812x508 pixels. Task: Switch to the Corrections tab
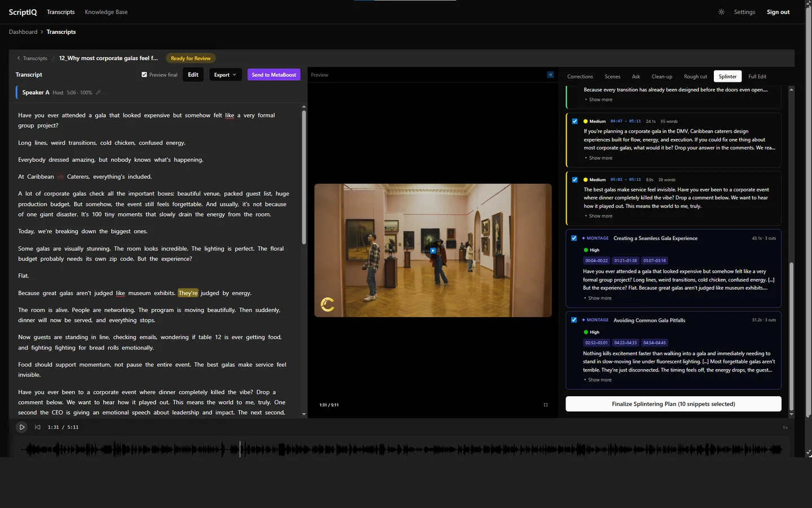580,77
